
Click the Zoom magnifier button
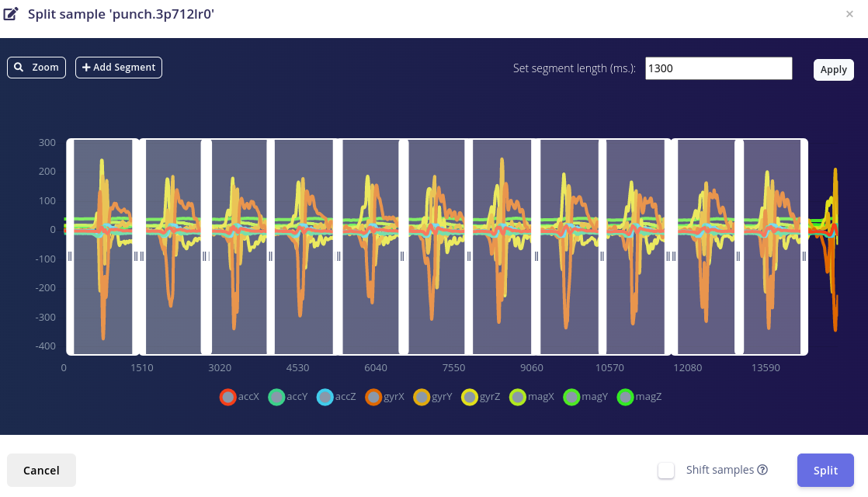coord(36,68)
